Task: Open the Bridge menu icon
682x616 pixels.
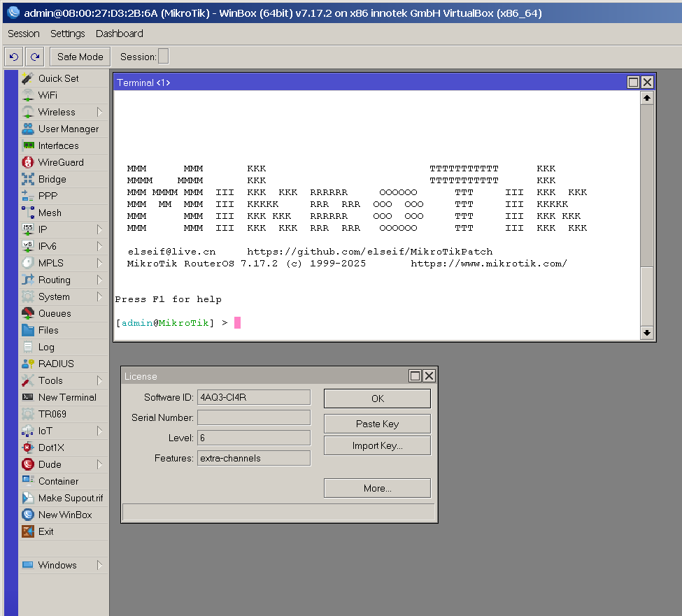Action: 28,179
